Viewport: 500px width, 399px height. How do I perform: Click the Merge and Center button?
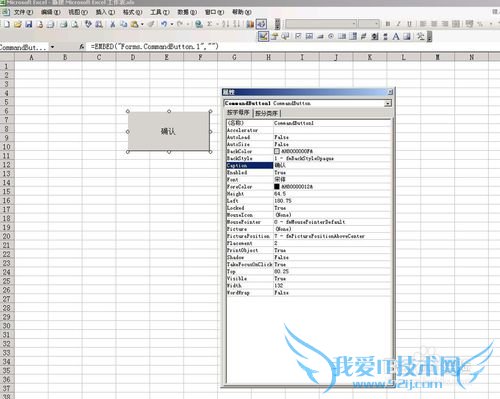click(456, 24)
